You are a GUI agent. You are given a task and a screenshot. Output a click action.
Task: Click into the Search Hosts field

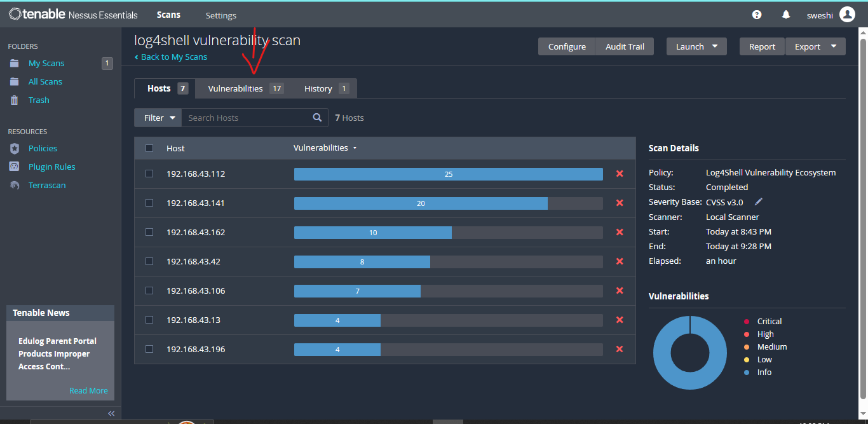245,118
